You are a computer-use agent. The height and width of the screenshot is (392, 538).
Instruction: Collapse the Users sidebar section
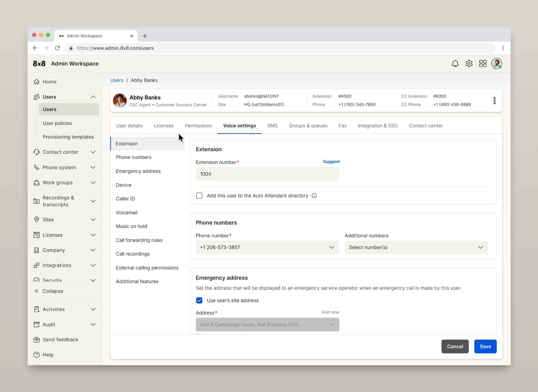tap(93, 97)
